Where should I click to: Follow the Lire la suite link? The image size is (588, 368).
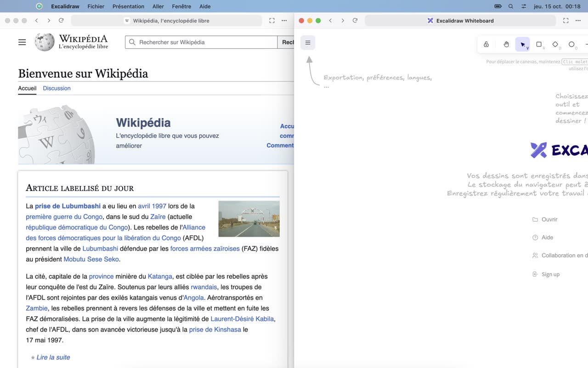53,357
